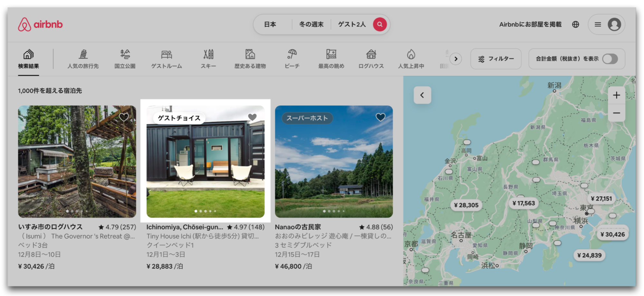Toggle 合計金額(税抜き)を表示 switch
Viewport: 644px width, 296px height.
point(610,59)
